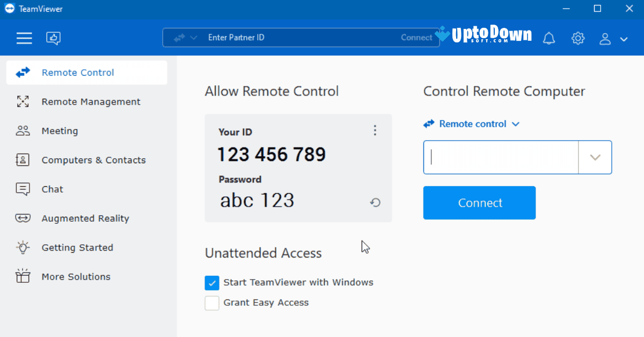Enable Grant Easy Access
Viewport: 644px width, 337px height.
click(x=211, y=303)
